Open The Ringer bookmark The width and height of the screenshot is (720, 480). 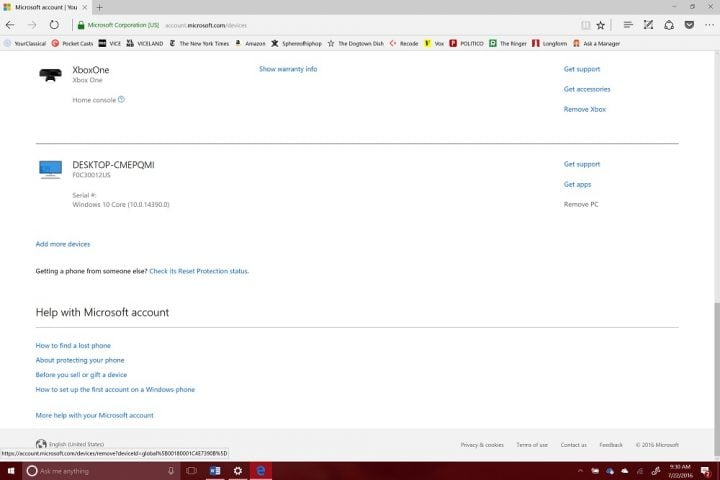tap(508, 44)
